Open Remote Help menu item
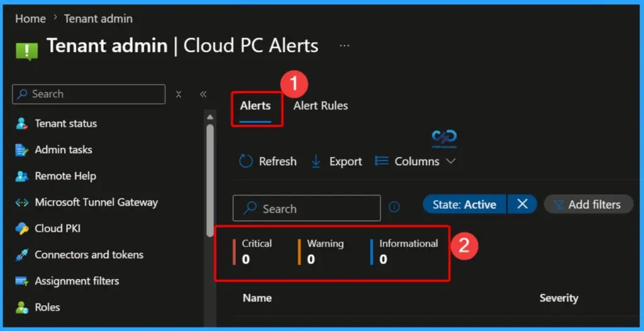The height and width of the screenshot is (331, 644). click(x=65, y=176)
